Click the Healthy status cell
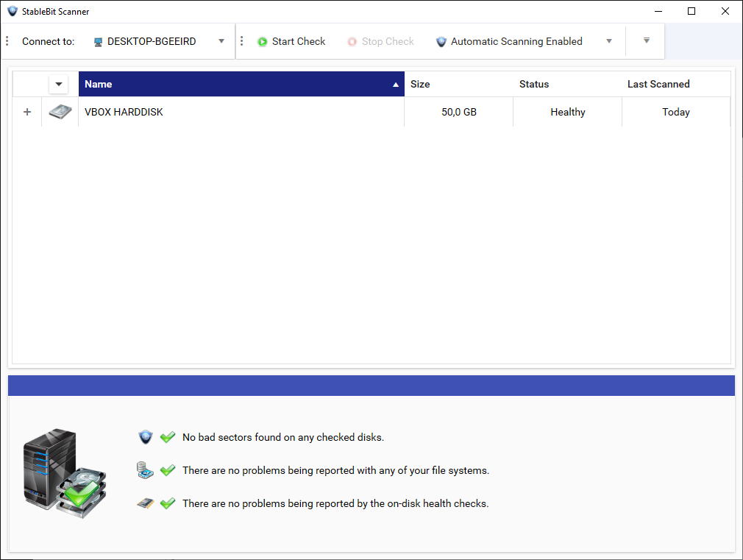 [567, 112]
